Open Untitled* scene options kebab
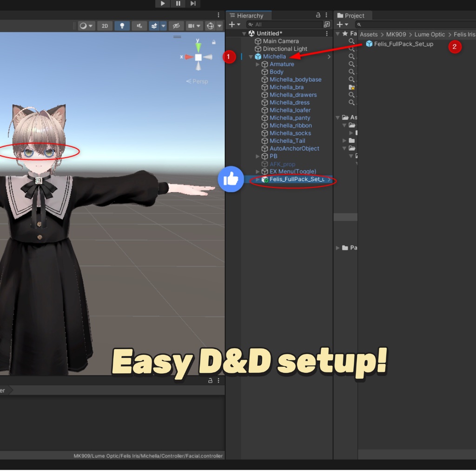Screen dimensions: 476x476 point(327,33)
